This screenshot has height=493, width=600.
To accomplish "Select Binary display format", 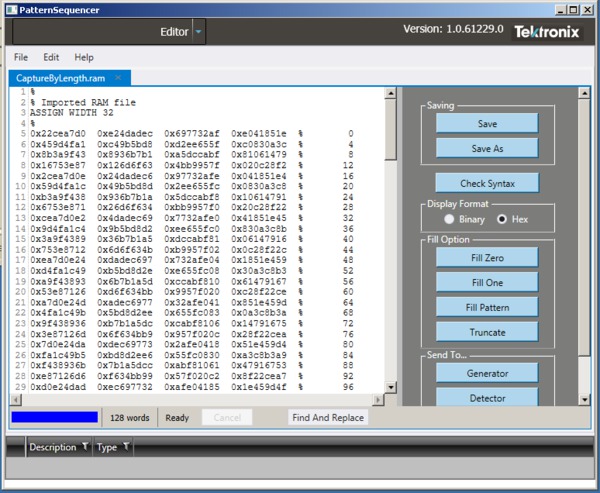I will [449, 219].
